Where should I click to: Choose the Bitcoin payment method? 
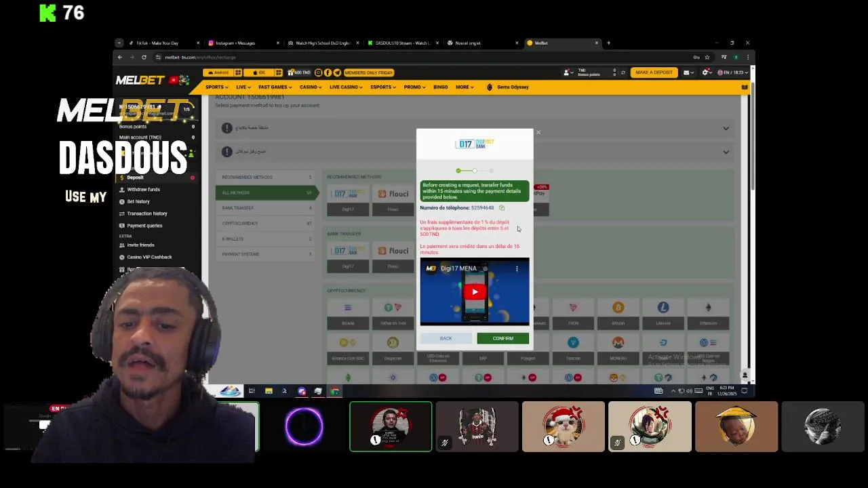pos(618,314)
